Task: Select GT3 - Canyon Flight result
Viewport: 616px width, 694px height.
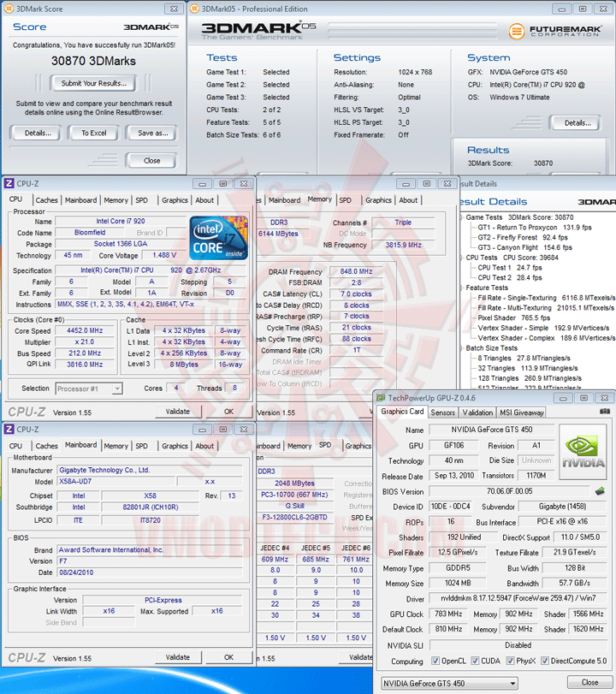Action: [524, 247]
